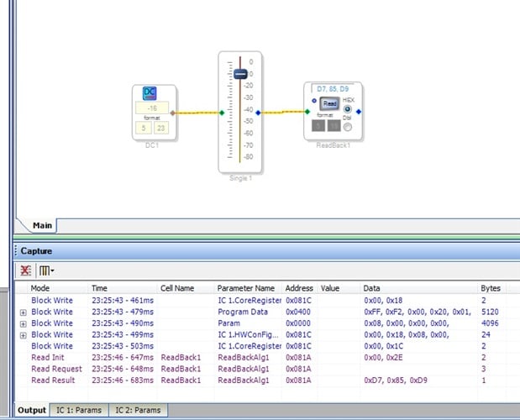This screenshot has width=520, height=420.
Task: Click the 0xD7, 0x85, 0xD9 data cell
Action: click(396, 381)
